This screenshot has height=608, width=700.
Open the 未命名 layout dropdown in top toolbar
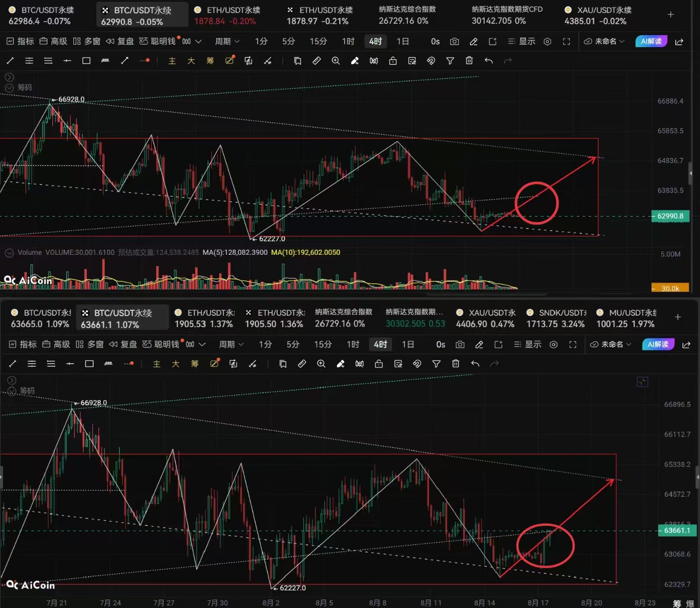604,41
